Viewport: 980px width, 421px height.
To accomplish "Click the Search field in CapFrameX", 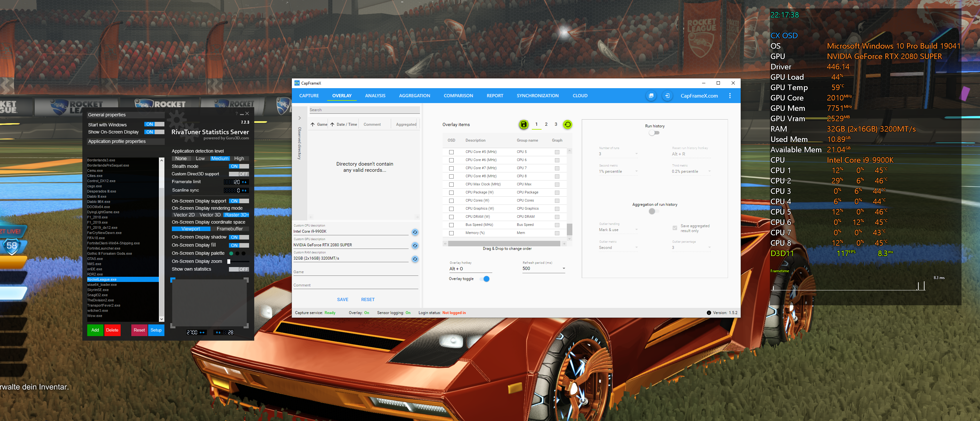I will coord(365,110).
